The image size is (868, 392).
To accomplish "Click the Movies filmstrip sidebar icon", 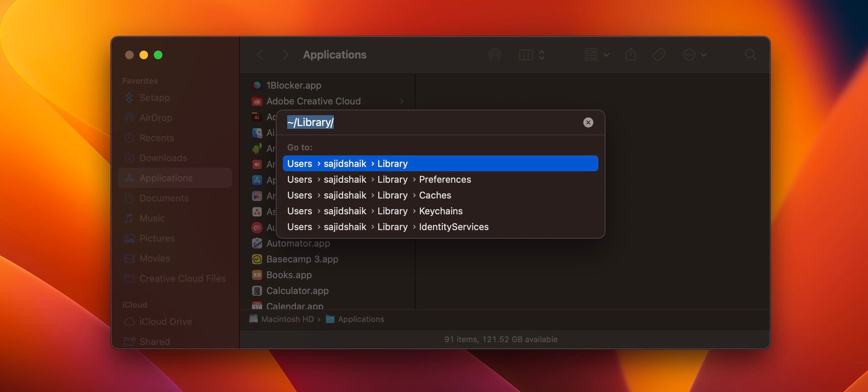I will (x=129, y=258).
